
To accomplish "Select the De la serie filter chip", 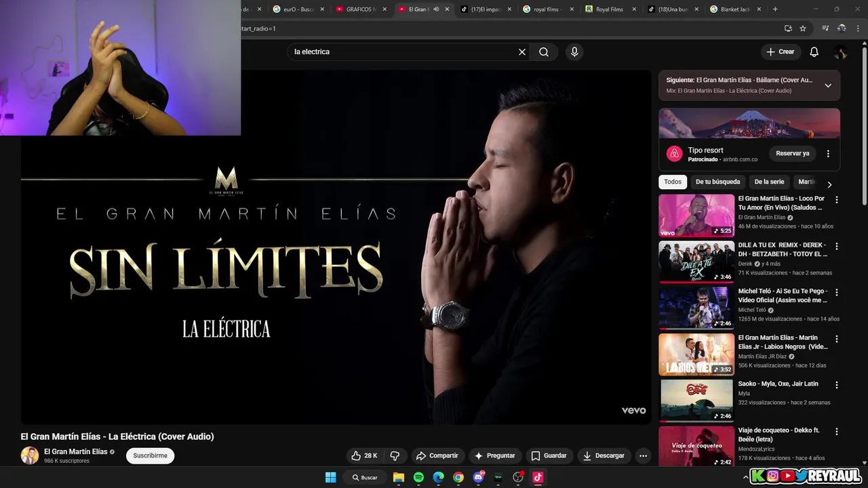I will coord(769,182).
